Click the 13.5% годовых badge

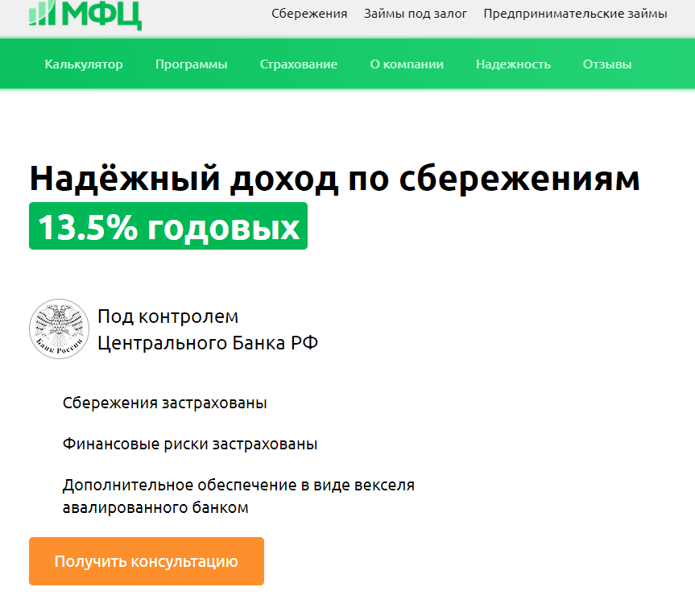click(x=168, y=226)
